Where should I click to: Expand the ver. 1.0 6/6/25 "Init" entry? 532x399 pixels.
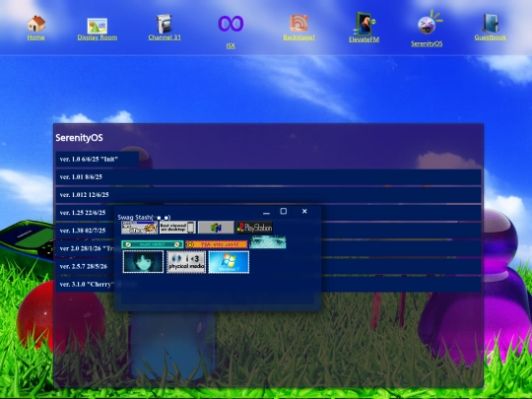click(97, 160)
